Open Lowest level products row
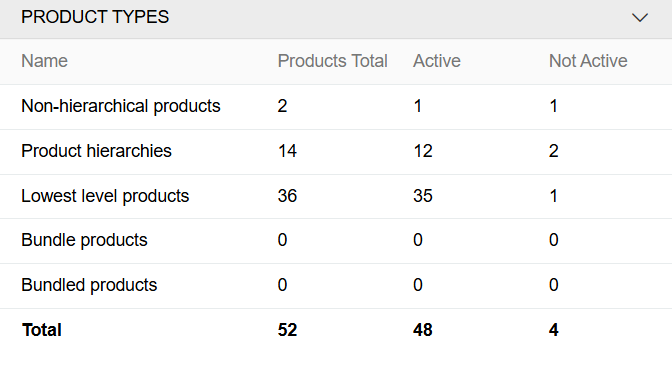This screenshot has height=390, width=672. pos(336,196)
